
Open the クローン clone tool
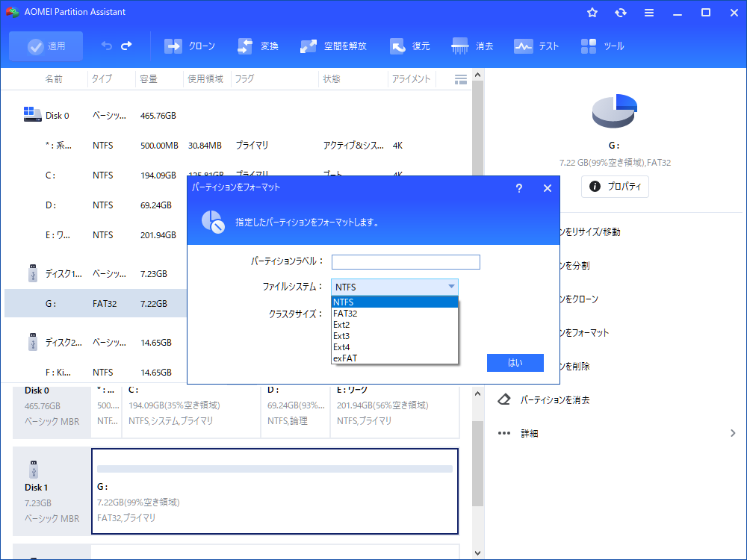(190, 46)
